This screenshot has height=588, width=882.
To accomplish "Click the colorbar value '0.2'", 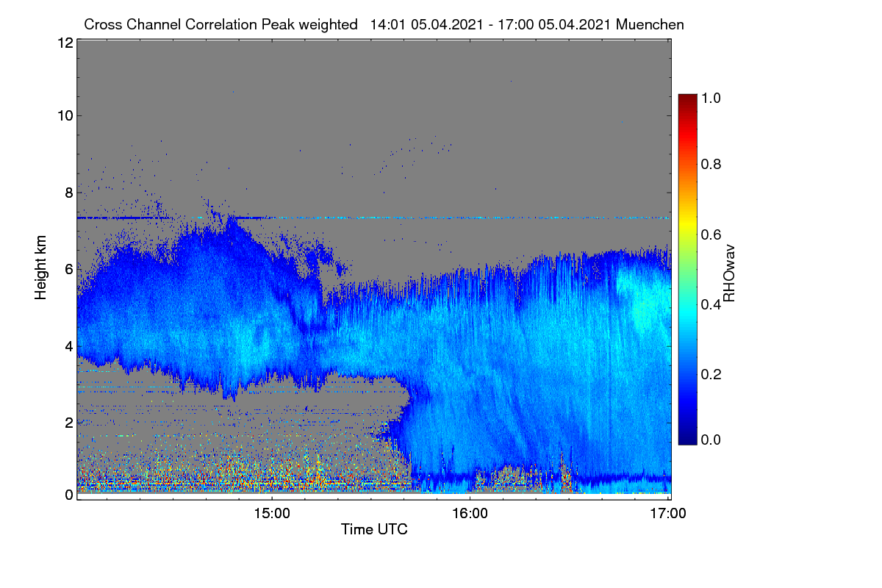I will [712, 373].
